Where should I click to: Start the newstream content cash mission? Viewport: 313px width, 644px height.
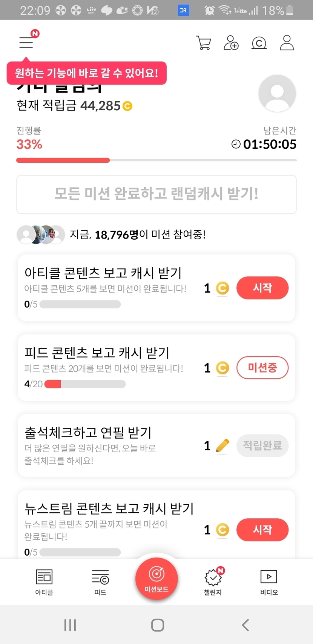tap(262, 530)
